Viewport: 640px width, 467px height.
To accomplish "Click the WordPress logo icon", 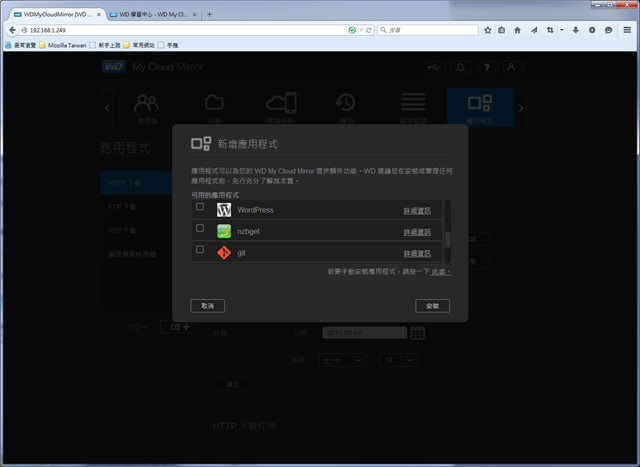I will pos(224,210).
